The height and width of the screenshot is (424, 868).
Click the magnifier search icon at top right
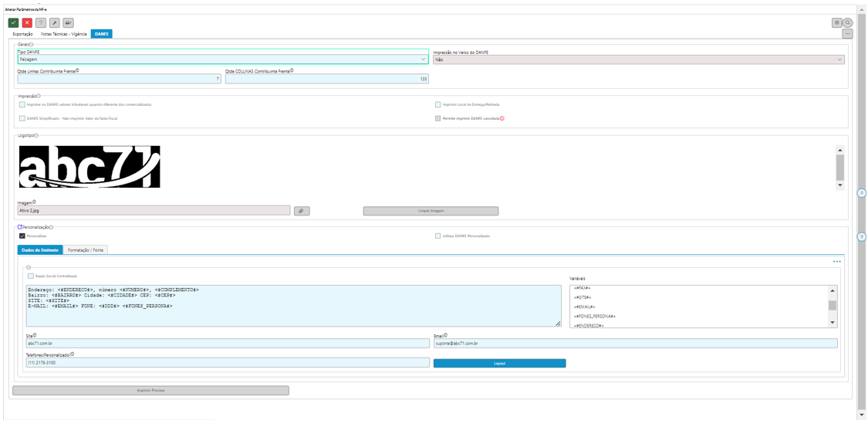click(x=847, y=22)
